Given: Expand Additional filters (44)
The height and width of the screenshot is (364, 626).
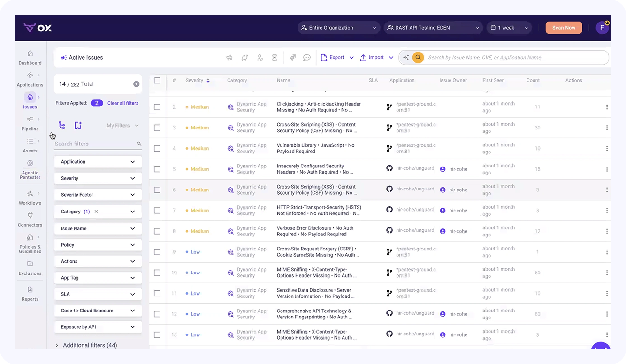Looking at the screenshot, I should point(86,345).
